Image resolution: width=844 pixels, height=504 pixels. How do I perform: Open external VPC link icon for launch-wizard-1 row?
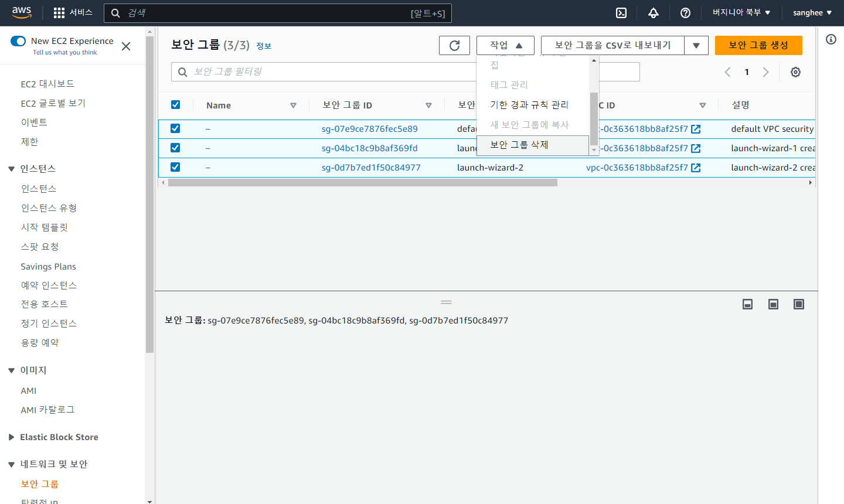[x=696, y=148]
